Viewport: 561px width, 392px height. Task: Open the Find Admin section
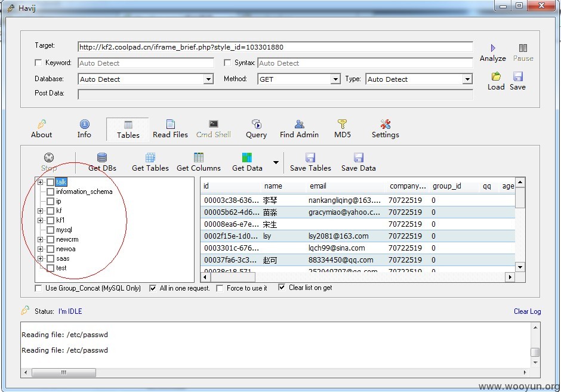pyautogui.click(x=299, y=129)
